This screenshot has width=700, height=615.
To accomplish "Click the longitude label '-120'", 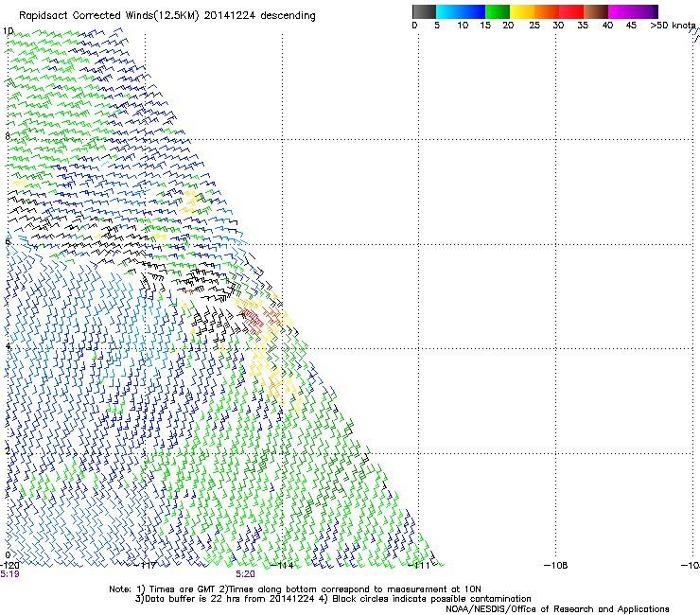I will (9, 566).
